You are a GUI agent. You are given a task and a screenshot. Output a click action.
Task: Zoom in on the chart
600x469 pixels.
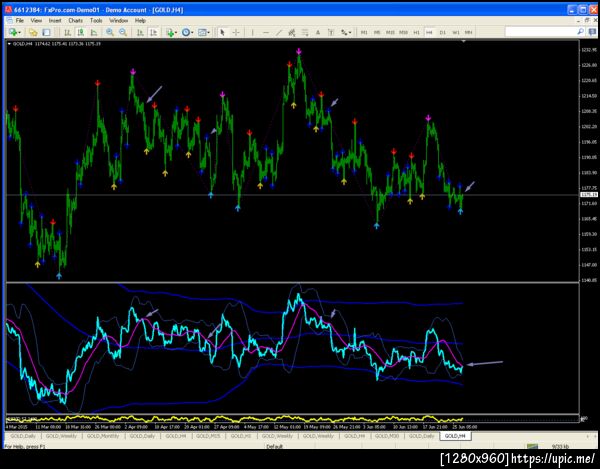[x=110, y=33]
